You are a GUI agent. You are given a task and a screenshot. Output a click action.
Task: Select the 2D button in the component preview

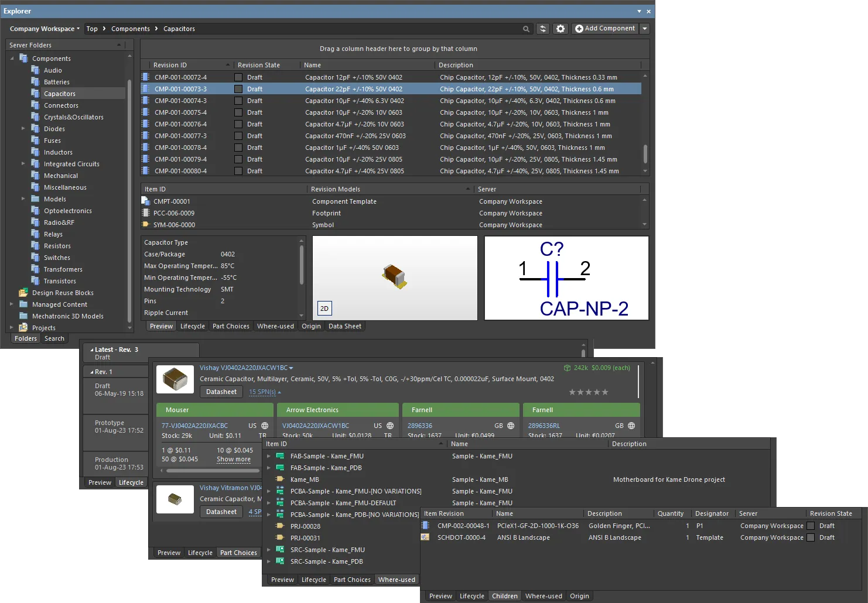[x=324, y=308]
